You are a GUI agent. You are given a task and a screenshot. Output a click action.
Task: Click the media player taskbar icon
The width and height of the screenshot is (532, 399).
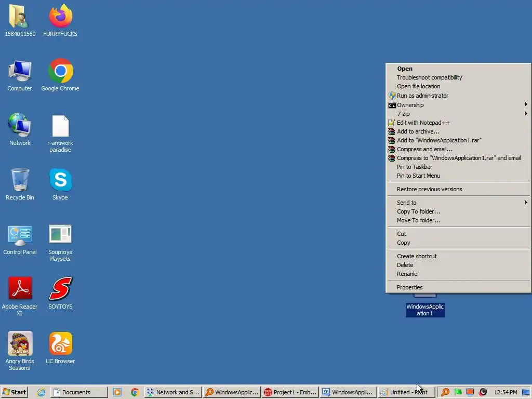click(117, 392)
